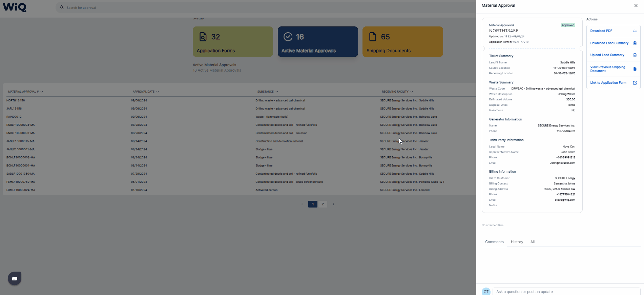The image size is (644, 295).
Task: Select row RAIN00012
Action: pos(240,117)
